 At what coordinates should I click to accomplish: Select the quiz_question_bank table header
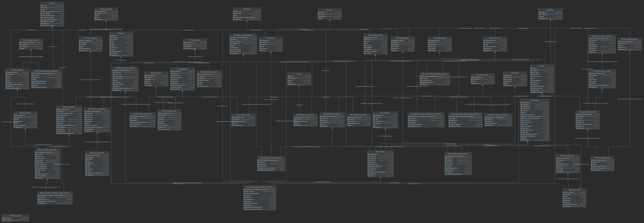(31, 40)
